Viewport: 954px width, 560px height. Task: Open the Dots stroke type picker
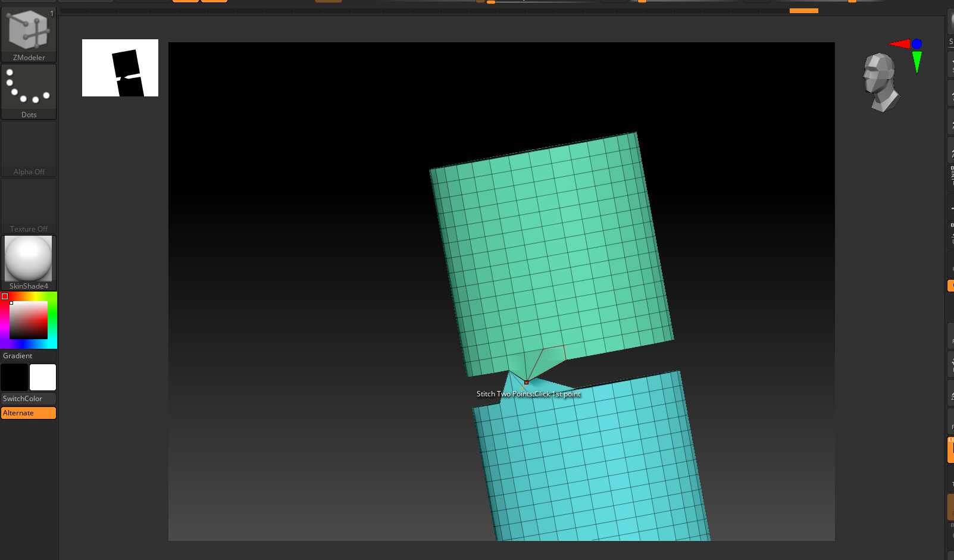[29, 92]
